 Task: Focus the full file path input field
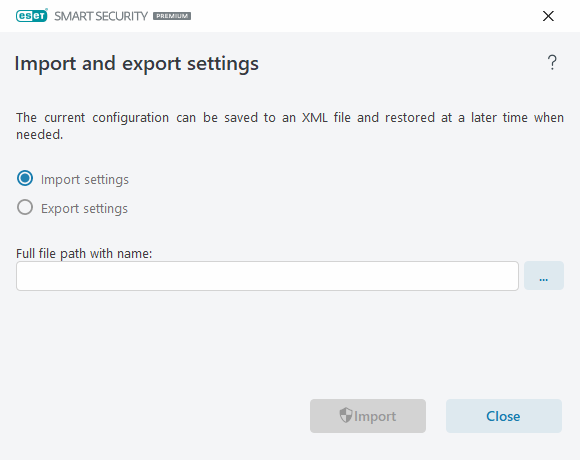267,276
